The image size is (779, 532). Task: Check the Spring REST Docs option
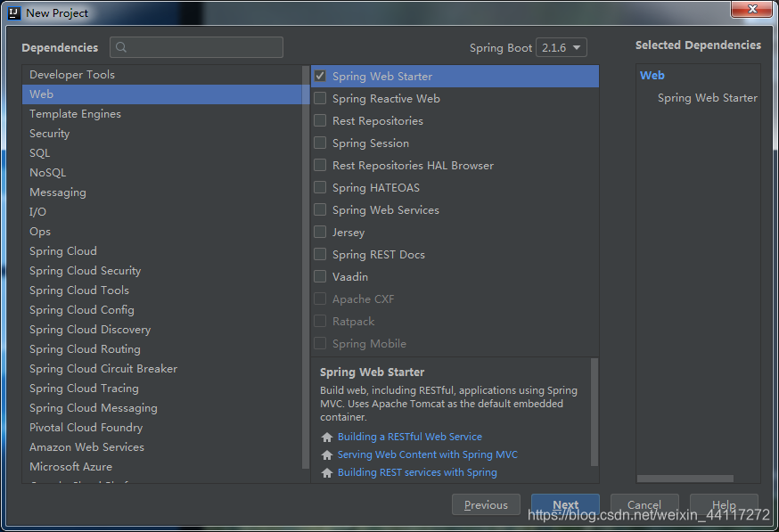pyautogui.click(x=320, y=254)
